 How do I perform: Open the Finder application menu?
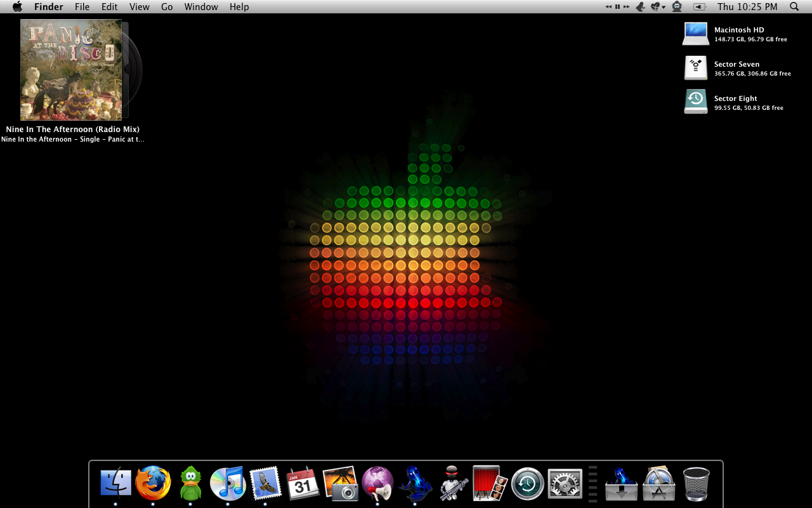pyautogui.click(x=49, y=6)
